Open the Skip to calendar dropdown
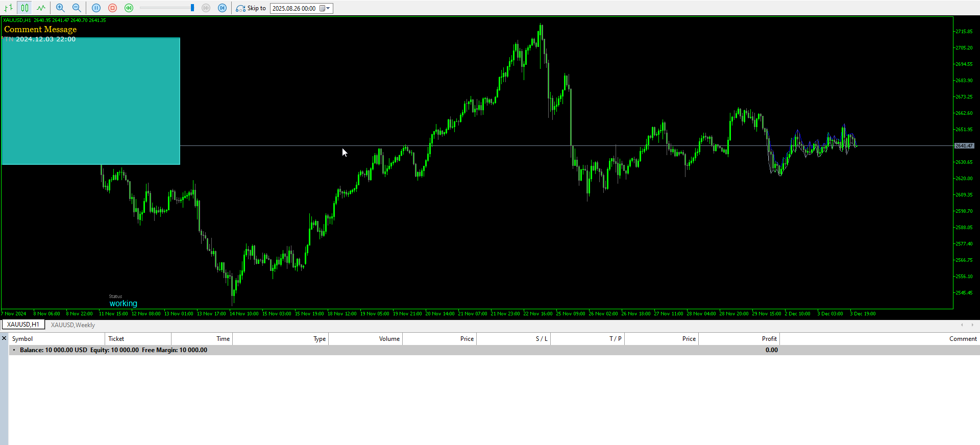Image resolution: width=980 pixels, height=445 pixels. click(x=326, y=8)
